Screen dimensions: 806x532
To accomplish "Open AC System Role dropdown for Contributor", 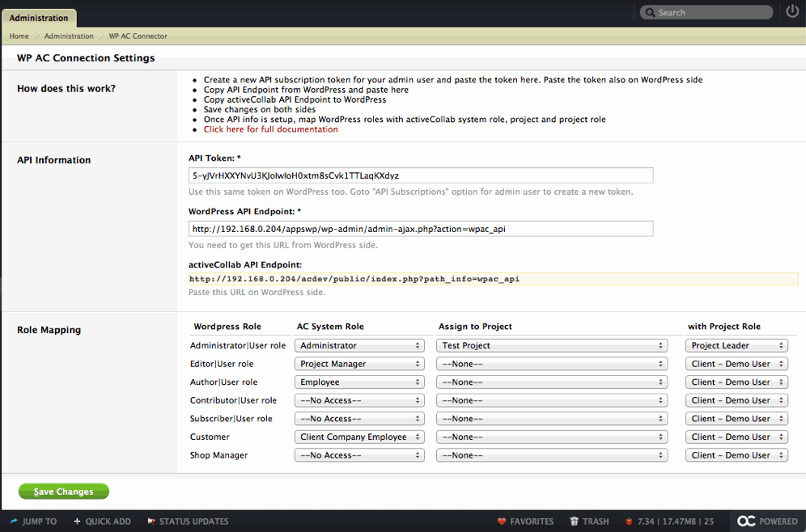I will (359, 400).
